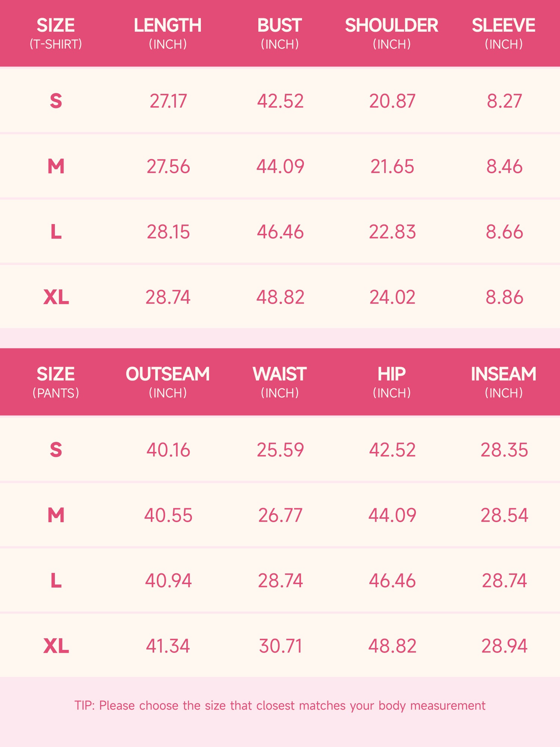This screenshot has width=560, height=747.
Task: Select the pants XL label
Action: click(56, 646)
